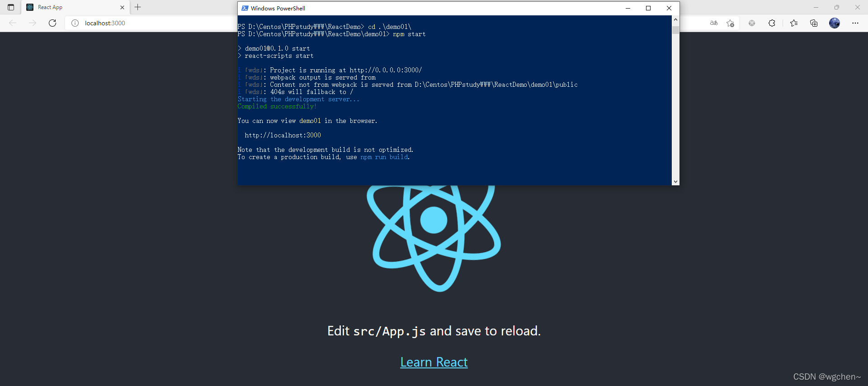Maximize the Windows PowerShell window
The width and height of the screenshot is (868, 386).
coord(648,8)
